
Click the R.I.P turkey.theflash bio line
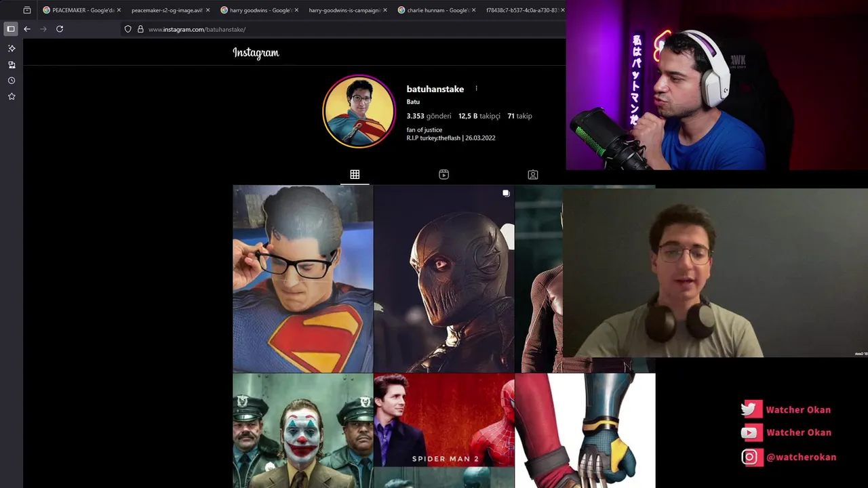click(451, 138)
